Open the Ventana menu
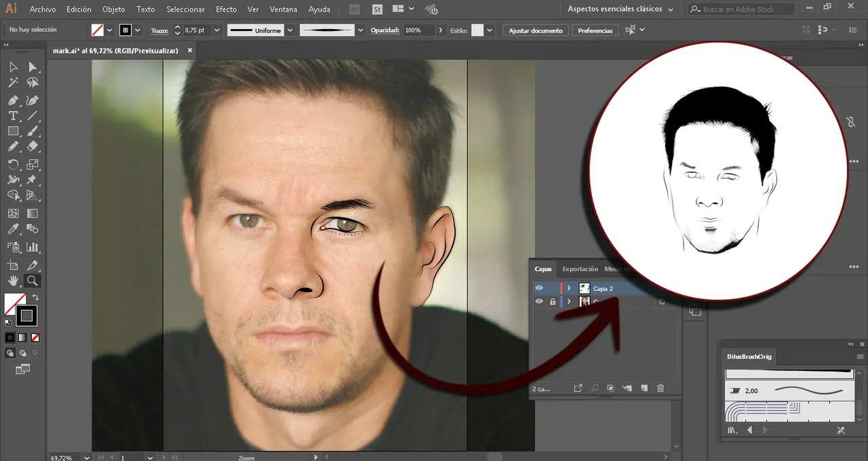The width and height of the screenshot is (868, 461). coord(283,9)
